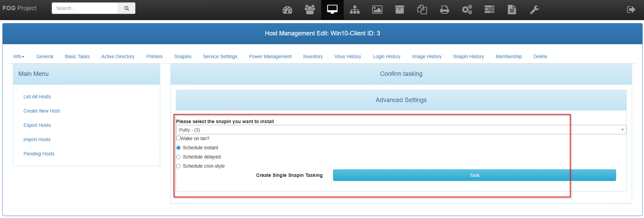644x218 pixels.
Task: Open Groups network hierarchy icon
Action: pyautogui.click(x=354, y=10)
